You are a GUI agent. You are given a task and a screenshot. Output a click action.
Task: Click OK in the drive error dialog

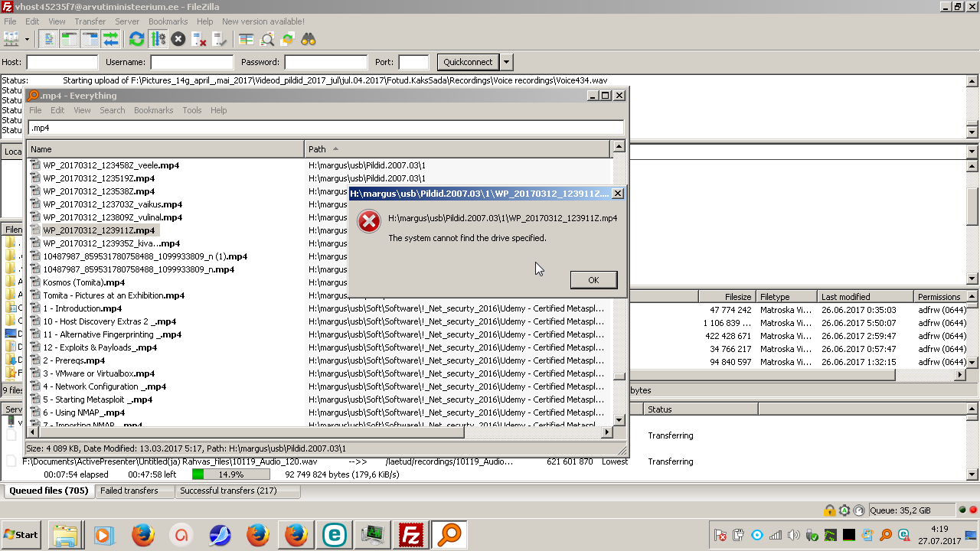pyautogui.click(x=593, y=280)
